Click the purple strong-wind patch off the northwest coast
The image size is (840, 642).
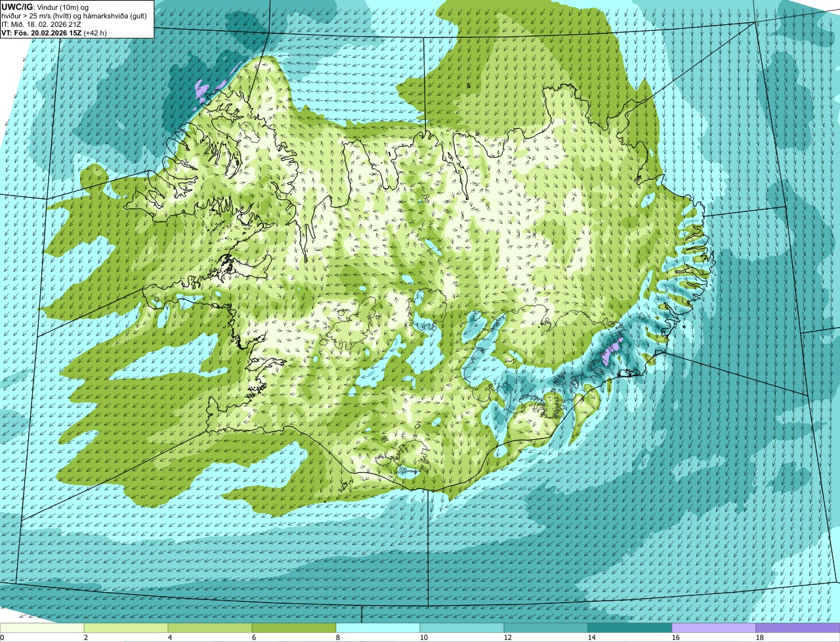coord(202,90)
